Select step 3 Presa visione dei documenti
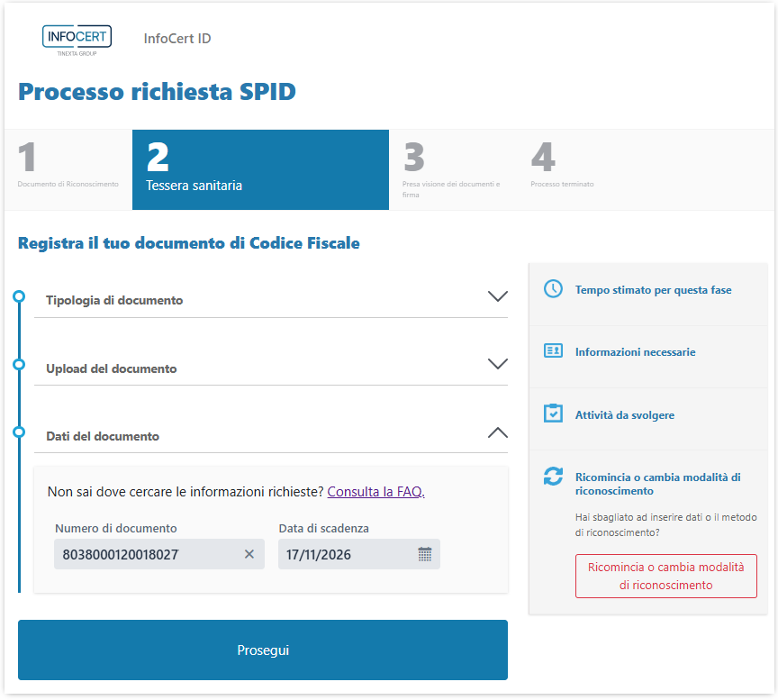The width and height of the screenshot is (778, 700). click(453, 169)
